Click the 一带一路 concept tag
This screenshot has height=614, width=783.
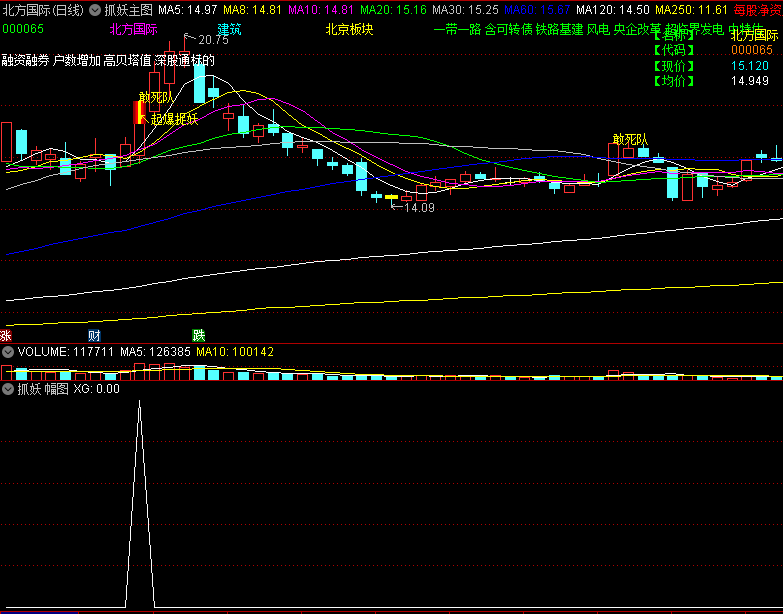(x=457, y=29)
